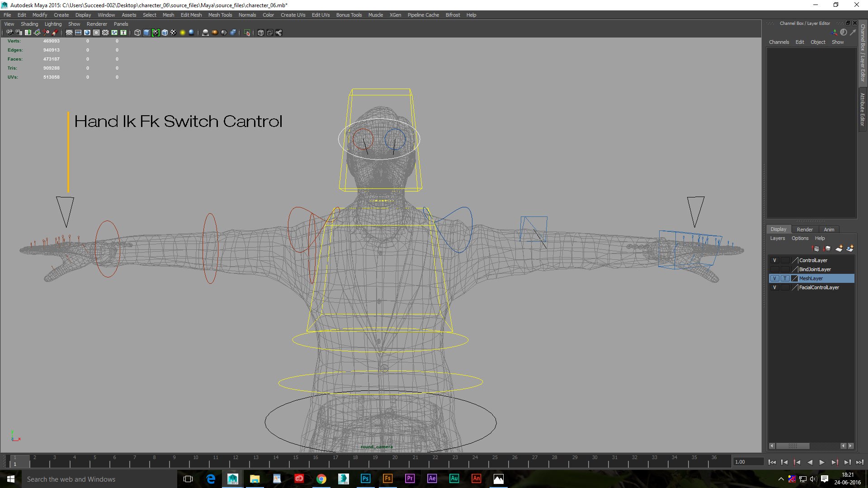Toggle visibility box of BindJointLayer
The height and width of the screenshot is (488, 868).
pyautogui.click(x=774, y=269)
